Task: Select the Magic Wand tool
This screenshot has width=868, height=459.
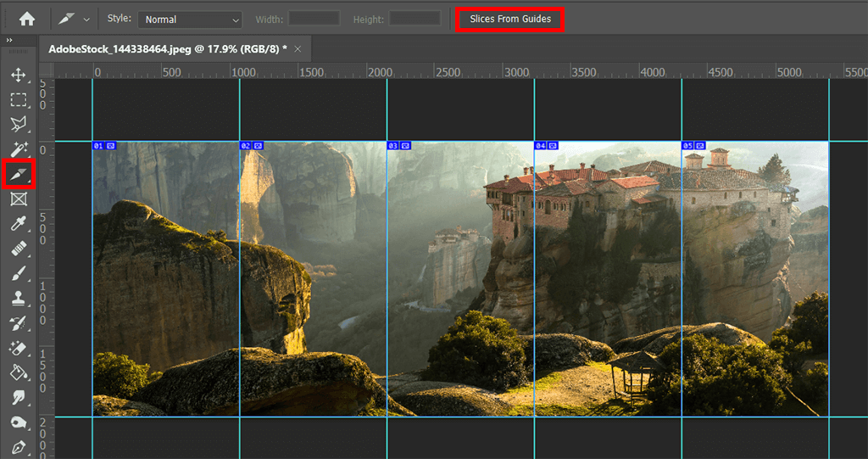Action: pyautogui.click(x=19, y=149)
